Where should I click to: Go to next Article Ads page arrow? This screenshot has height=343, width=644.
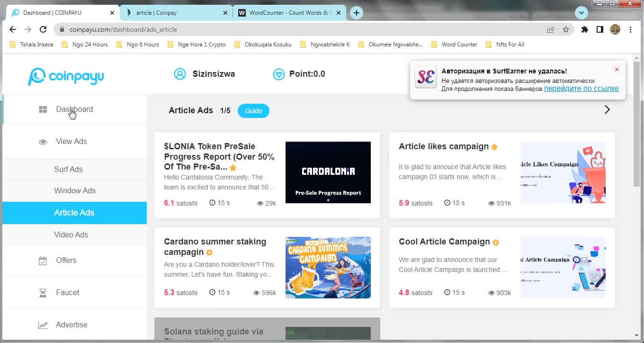(x=607, y=110)
